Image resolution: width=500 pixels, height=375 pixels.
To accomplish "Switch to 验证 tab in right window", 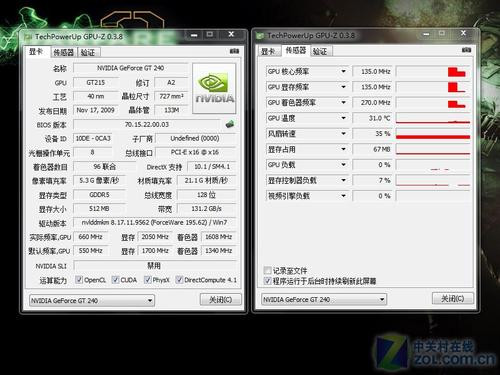I will 320,51.
